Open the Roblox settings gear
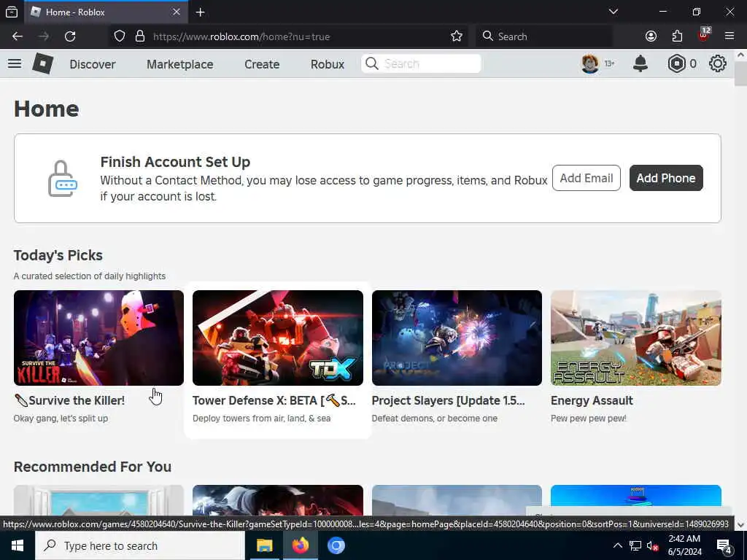 click(x=718, y=63)
